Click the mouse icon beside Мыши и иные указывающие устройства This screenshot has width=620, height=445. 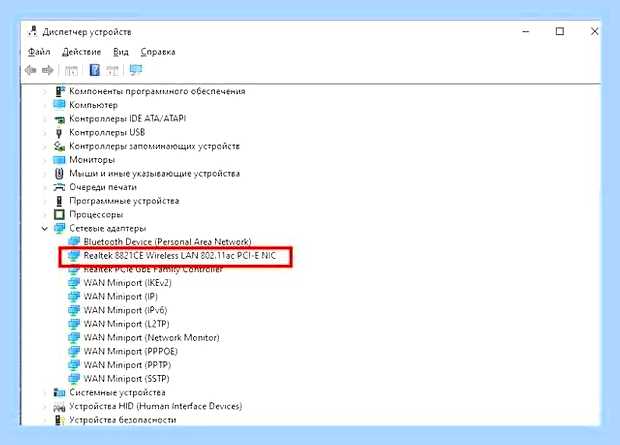coord(59,173)
